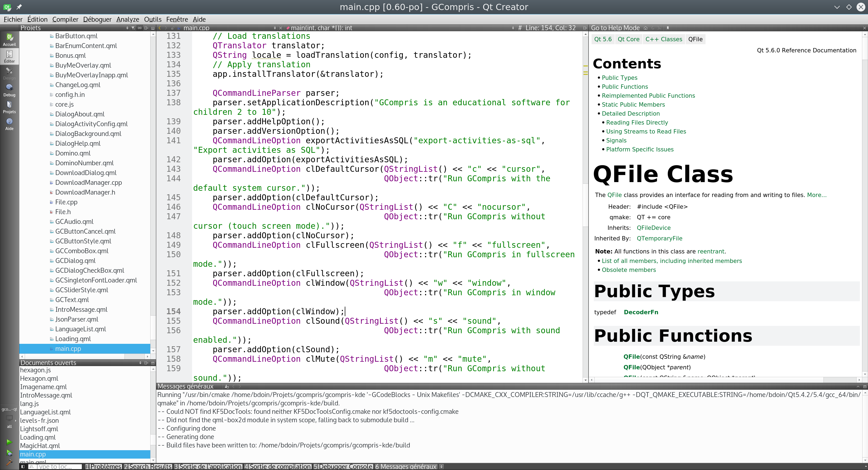
Task: Toggle the left sidebar visibility button
Action: [23, 467]
